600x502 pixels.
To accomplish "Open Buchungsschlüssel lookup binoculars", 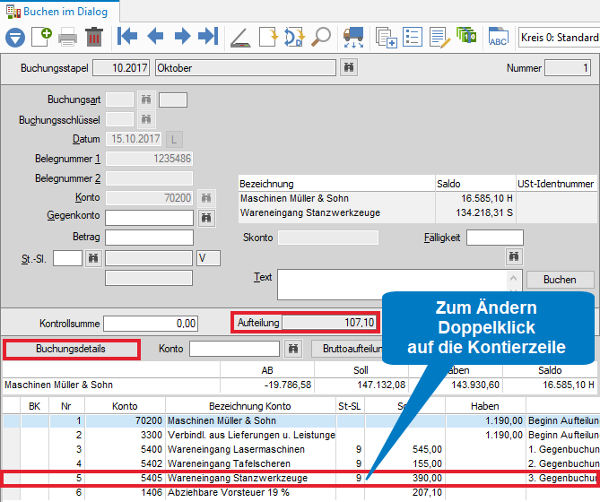I will pos(146,119).
